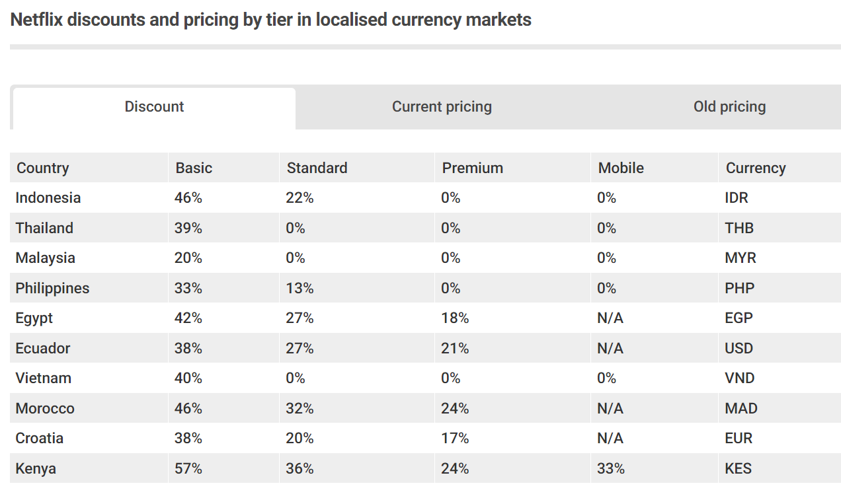Switch to the Discount tab
Viewport: 841px width, 504px height.
click(x=154, y=107)
